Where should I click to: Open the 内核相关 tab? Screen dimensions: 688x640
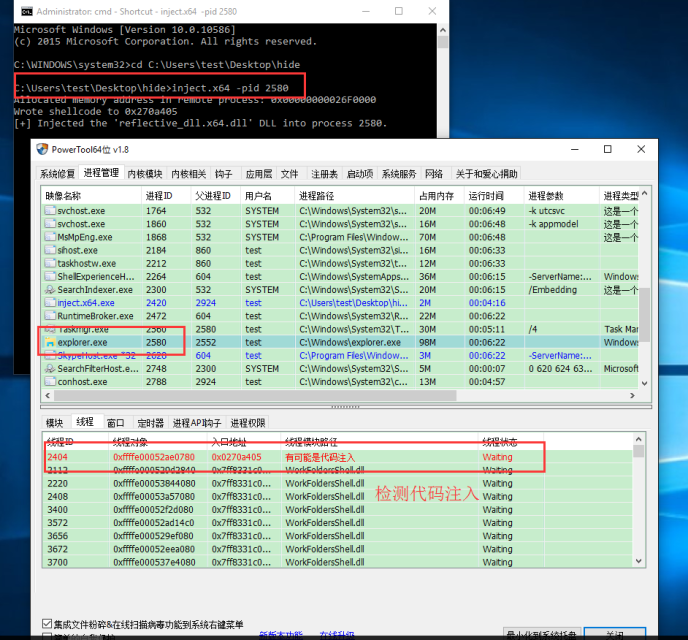click(x=189, y=174)
